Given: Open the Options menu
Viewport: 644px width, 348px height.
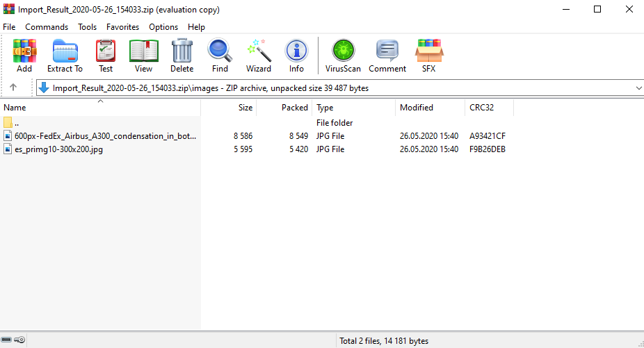Looking at the screenshot, I should [x=163, y=27].
